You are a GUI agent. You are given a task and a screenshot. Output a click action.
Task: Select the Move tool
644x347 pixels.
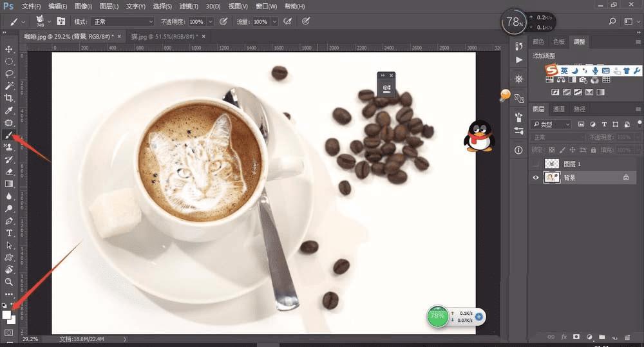[9, 49]
